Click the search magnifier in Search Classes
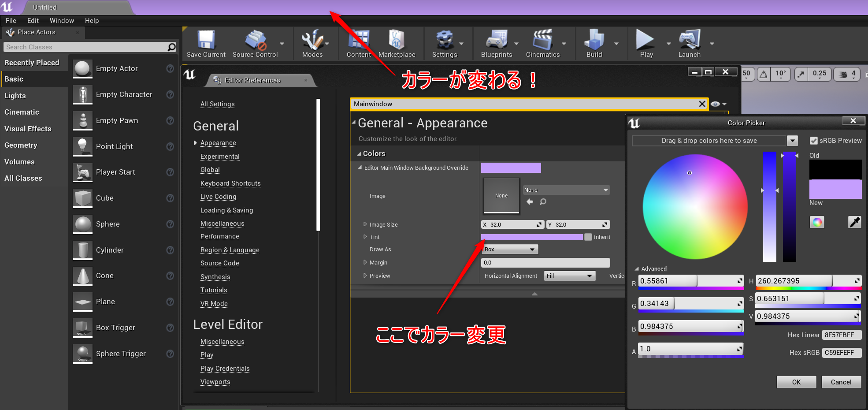Image resolution: width=868 pixels, height=410 pixels. 172,47
